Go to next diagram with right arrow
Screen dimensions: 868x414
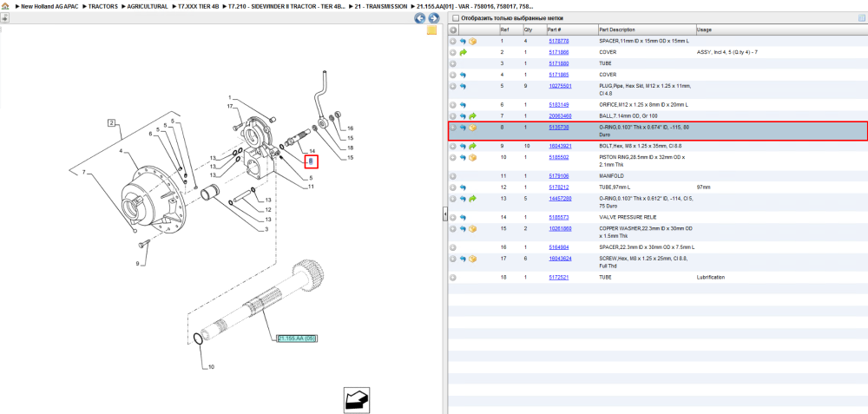433,18
